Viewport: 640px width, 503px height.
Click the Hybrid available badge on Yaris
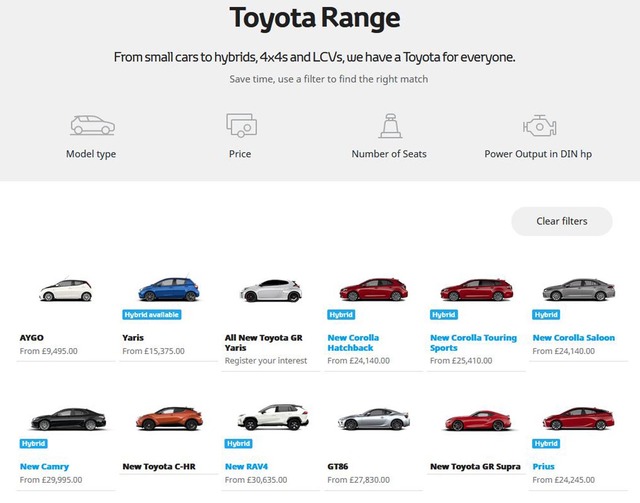point(152,315)
